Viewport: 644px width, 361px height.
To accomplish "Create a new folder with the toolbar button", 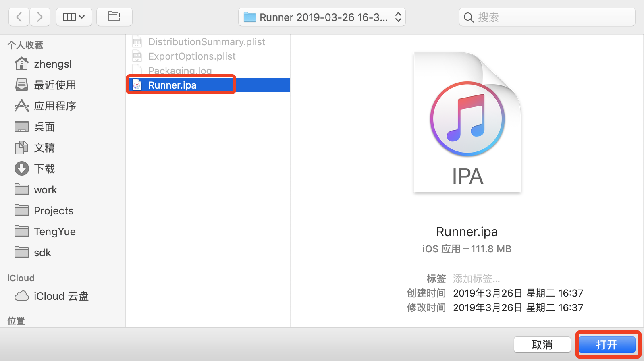I will (x=114, y=17).
